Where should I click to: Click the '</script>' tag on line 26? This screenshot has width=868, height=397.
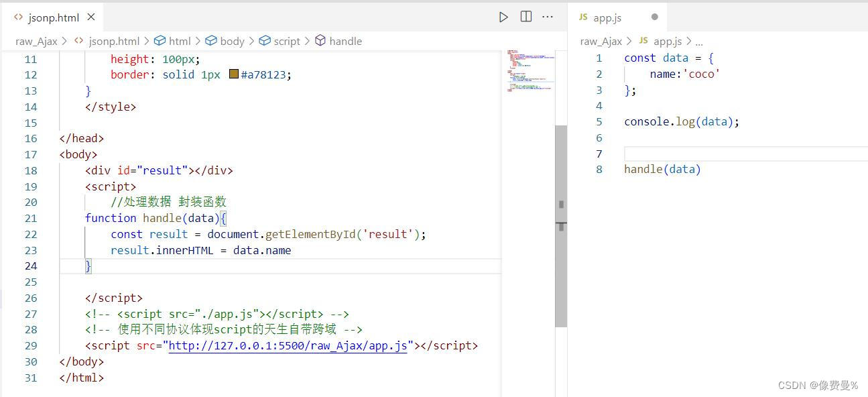(x=114, y=298)
